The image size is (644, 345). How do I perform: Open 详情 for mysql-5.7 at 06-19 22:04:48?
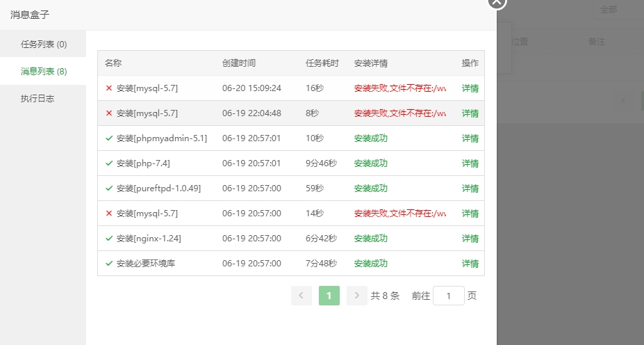tap(470, 113)
